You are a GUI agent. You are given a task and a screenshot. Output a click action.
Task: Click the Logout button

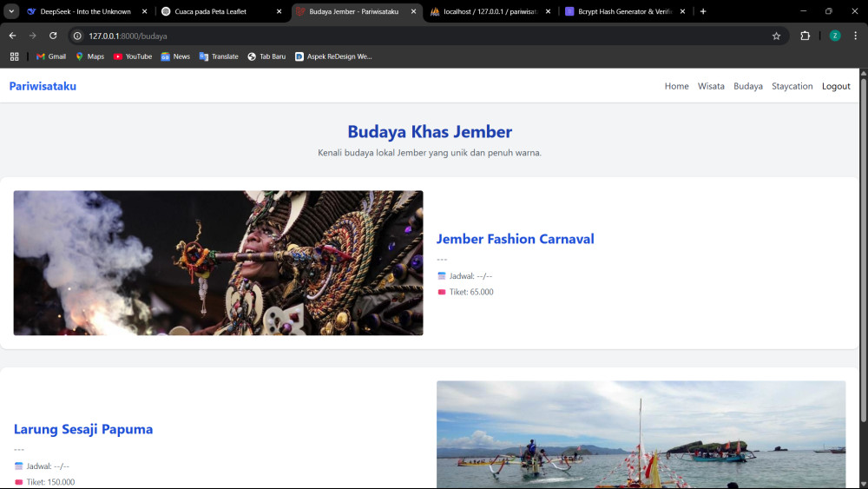coord(836,86)
